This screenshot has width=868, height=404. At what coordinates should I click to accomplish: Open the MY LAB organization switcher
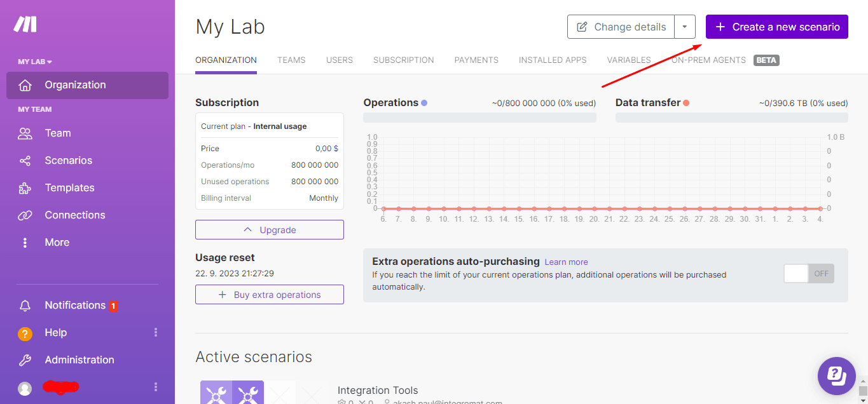click(x=35, y=62)
